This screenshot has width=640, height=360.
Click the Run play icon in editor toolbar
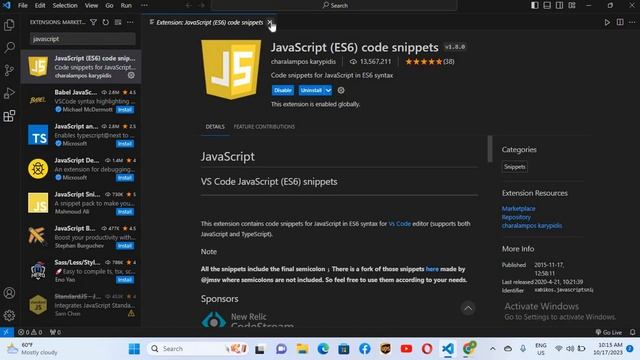click(x=607, y=22)
